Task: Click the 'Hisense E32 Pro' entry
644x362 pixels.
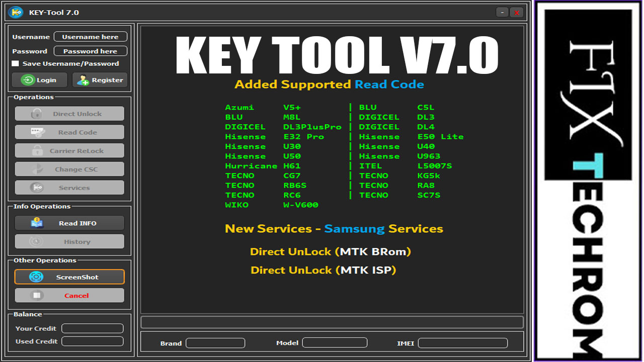Action: coord(275,137)
